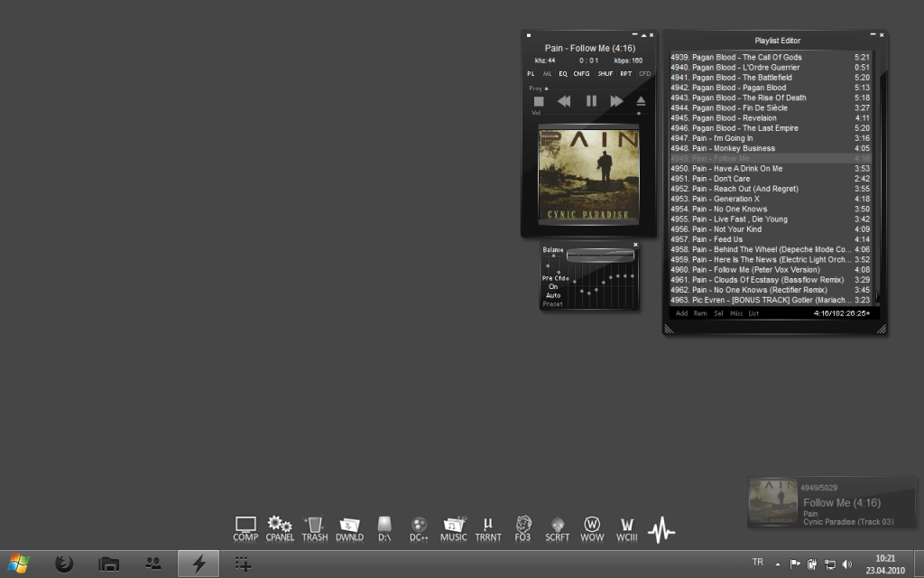924x578 pixels.
Task: Click the Prog seek slider handle
Action: click(x=546, y=89)
